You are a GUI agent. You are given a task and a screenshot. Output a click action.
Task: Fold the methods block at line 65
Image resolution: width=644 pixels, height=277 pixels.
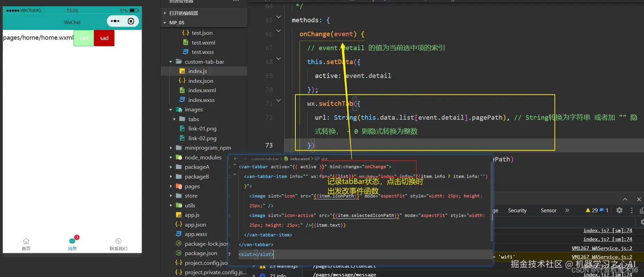point(279,17)
